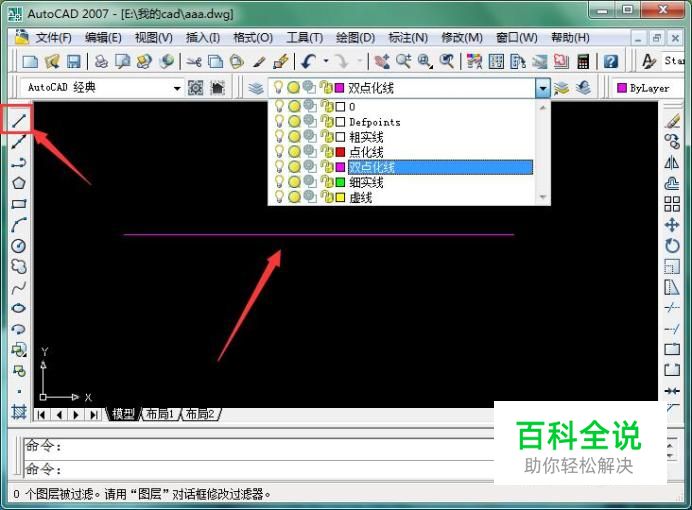Click the red color swatch of 点化线
The width and height of the screenshot is (692, 510).
(x=340, y=152)
